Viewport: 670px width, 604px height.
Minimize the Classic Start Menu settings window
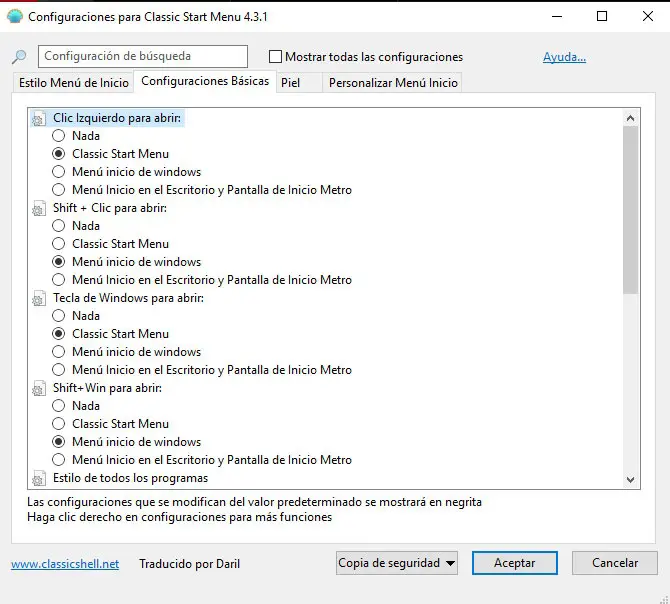tap(557, 16)
